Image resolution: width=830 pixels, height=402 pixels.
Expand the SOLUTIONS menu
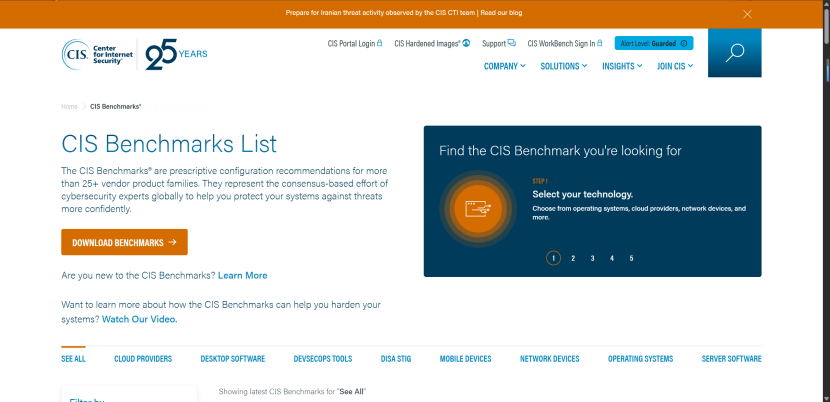point(564,66)
